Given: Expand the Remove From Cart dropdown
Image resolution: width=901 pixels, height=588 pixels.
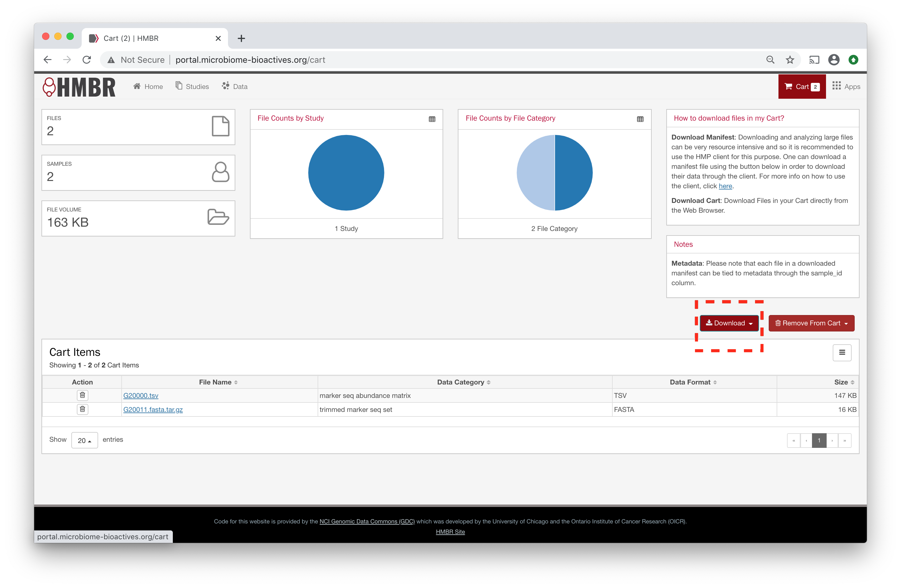Looking at the screenshot, I should coord(811,323).
